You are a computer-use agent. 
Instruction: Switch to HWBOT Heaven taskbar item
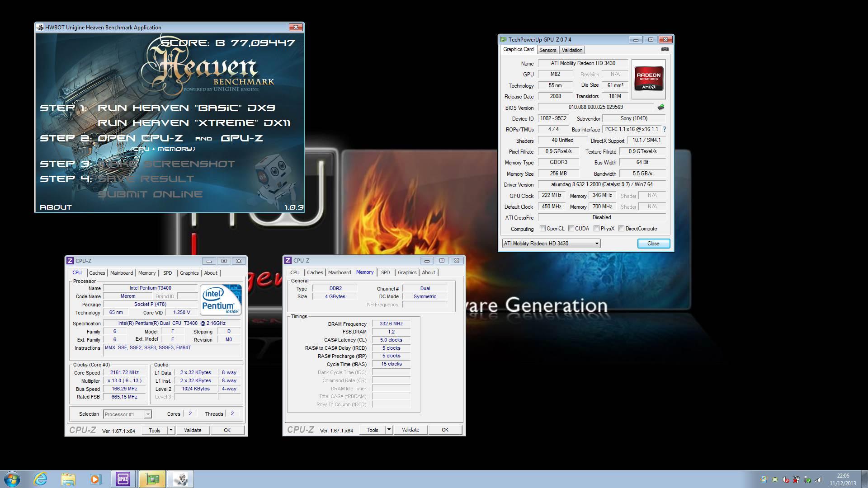[180, 479]
